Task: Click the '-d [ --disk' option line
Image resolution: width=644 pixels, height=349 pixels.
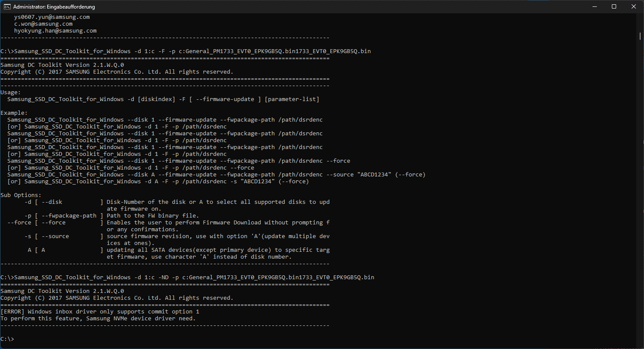Action: (x=177, y=202)
